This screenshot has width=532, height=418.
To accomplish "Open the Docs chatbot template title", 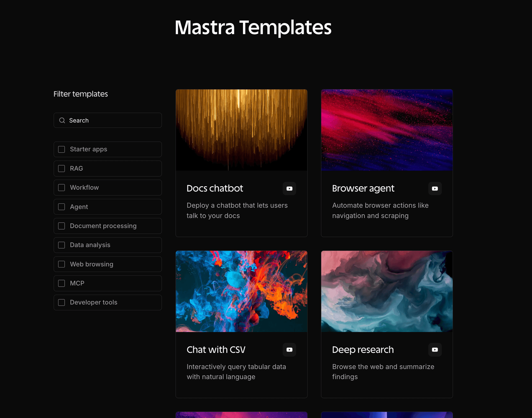I will pyautogui.click(x=215, y=188).
